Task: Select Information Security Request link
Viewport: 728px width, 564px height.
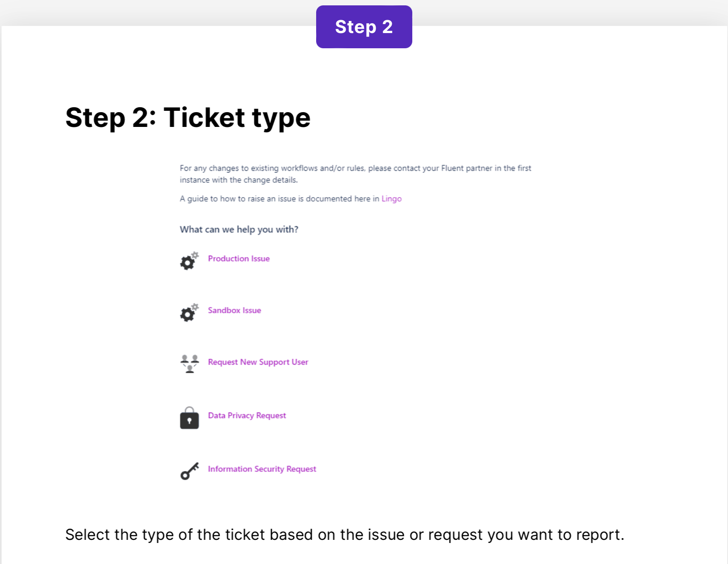Action: pyautogui.click(x=262, y=469)
